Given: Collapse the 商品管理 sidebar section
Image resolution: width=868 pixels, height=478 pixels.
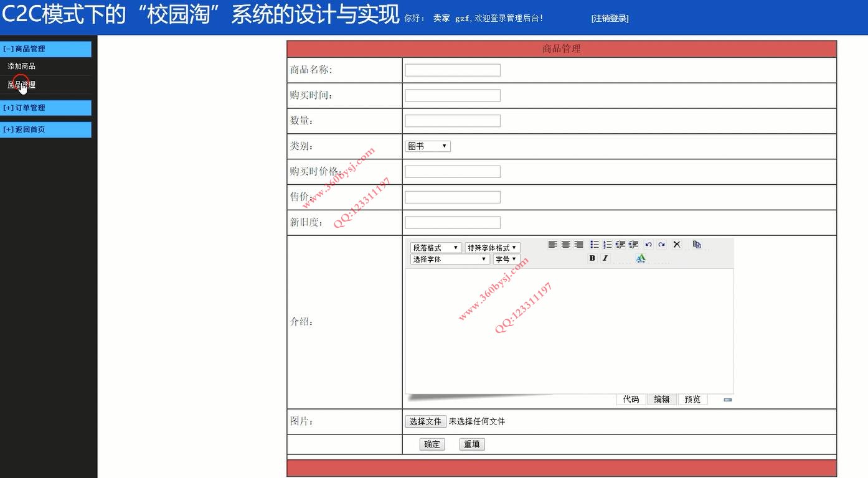Looking at the screenshot, I should point(45,49).
